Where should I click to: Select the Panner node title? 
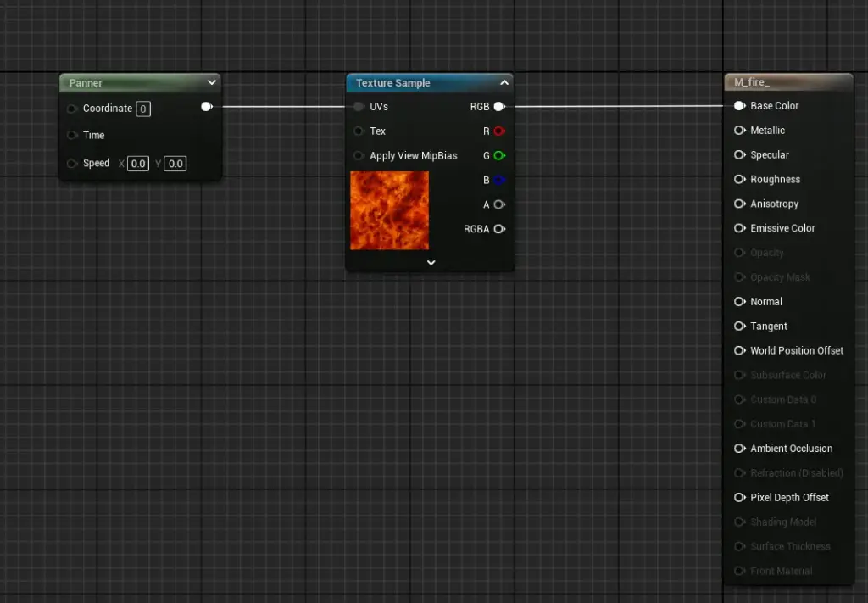click(86, 83)
